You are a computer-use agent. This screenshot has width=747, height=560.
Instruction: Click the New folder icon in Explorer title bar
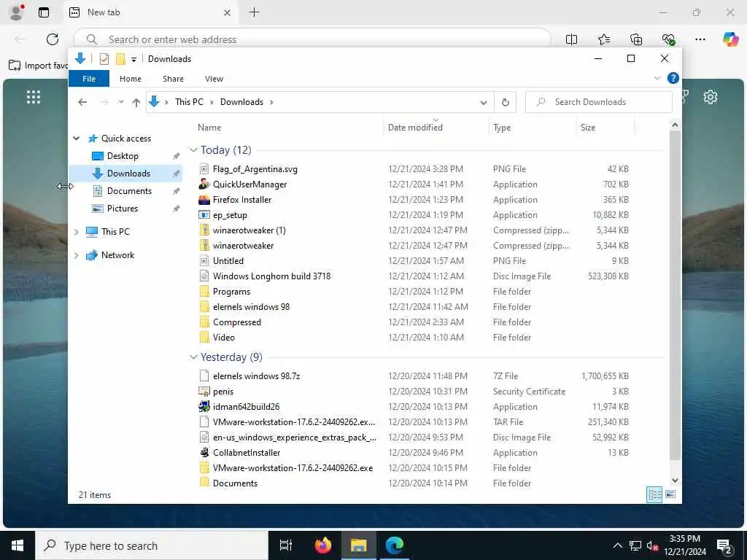pos(120,58)
